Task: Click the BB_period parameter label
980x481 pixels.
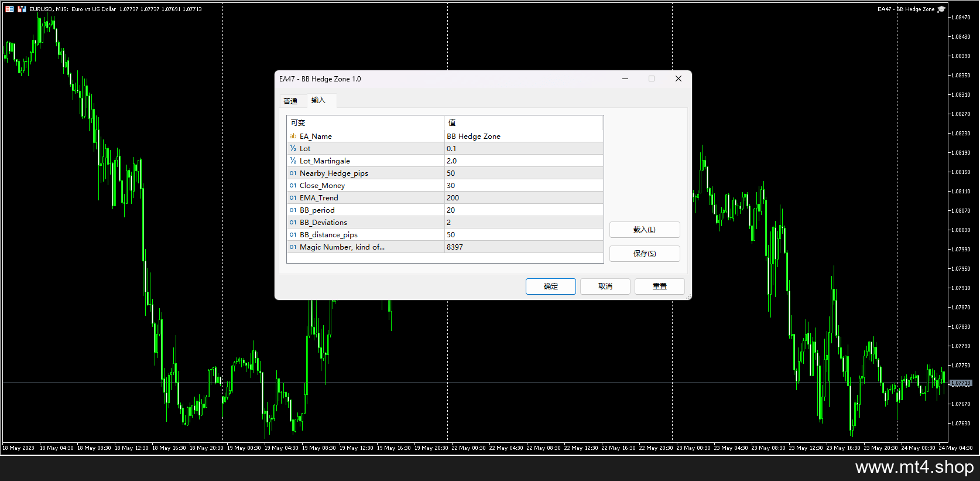Action: pos(317,210)
